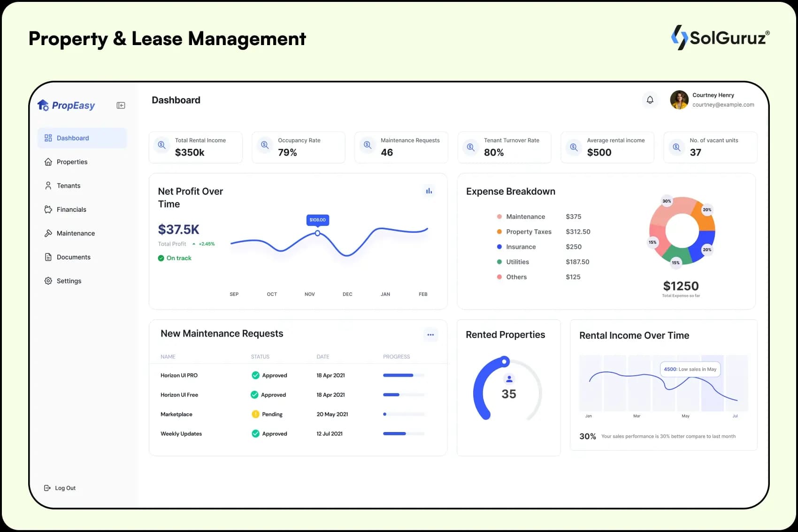
Task: Click the Total Rental Income card icon
Action: coord(162,146)
